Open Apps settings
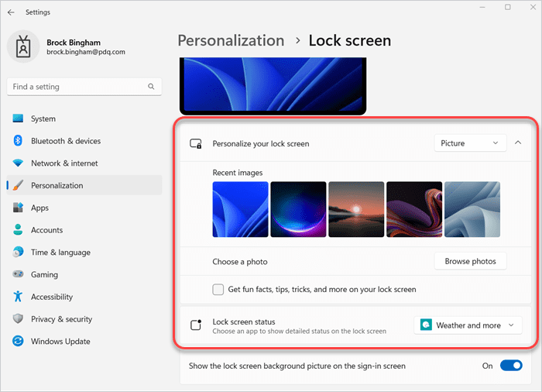The height and width of the screenshot is (392, 542). [84, 208]
